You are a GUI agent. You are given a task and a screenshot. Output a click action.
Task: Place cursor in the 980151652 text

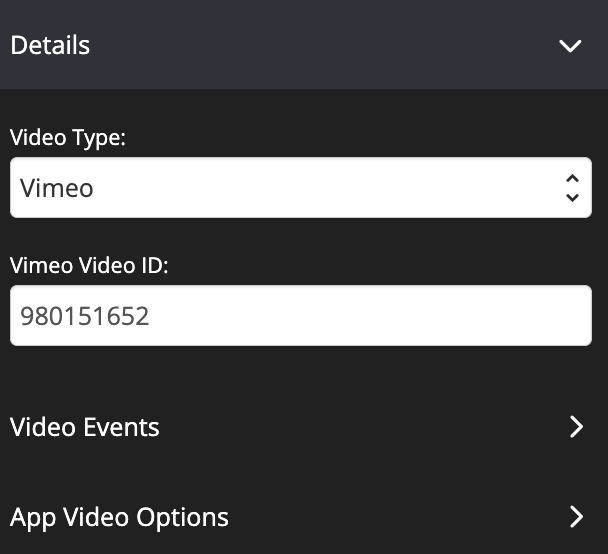85,316
